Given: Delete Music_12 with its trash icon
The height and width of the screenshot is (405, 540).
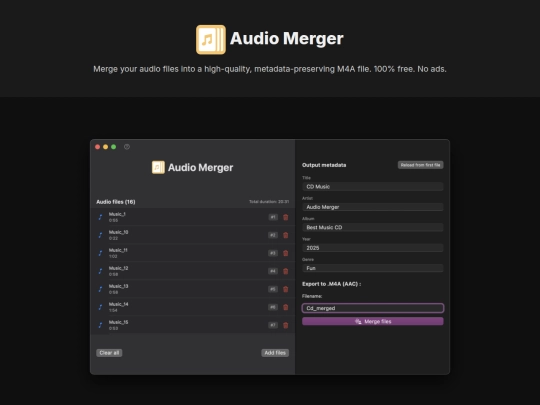Looking at the screenshot, I should 285,271.
